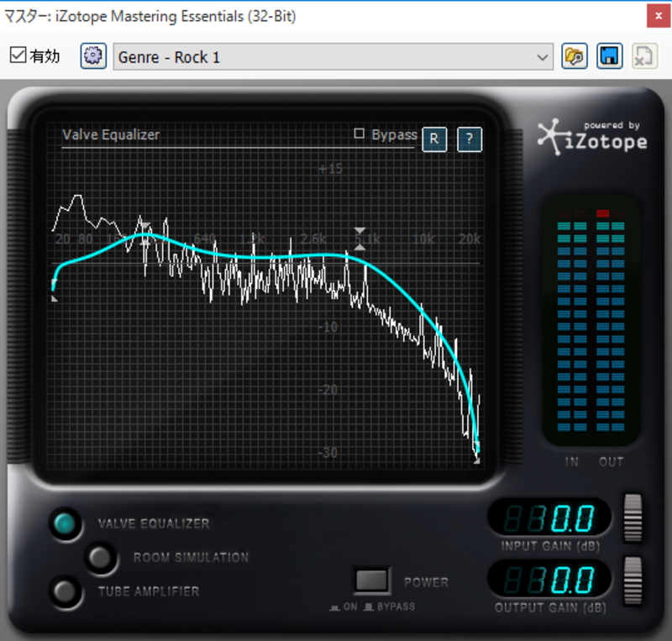Image resolution: width=672 pixels, height=641 pixels.
Task: Click the iZotope logo
Action: click(x=592, y=137)
